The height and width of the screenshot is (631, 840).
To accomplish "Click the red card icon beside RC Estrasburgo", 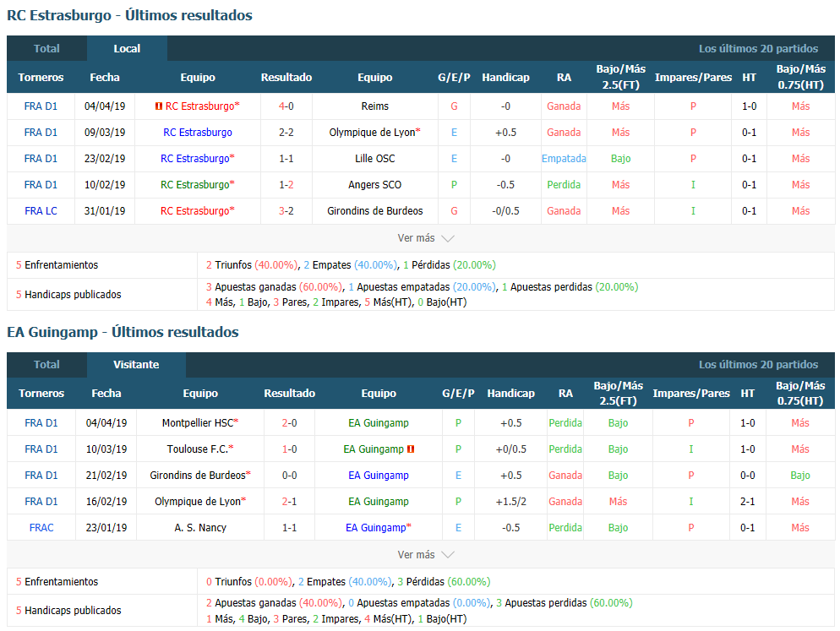I will point(159,106).
